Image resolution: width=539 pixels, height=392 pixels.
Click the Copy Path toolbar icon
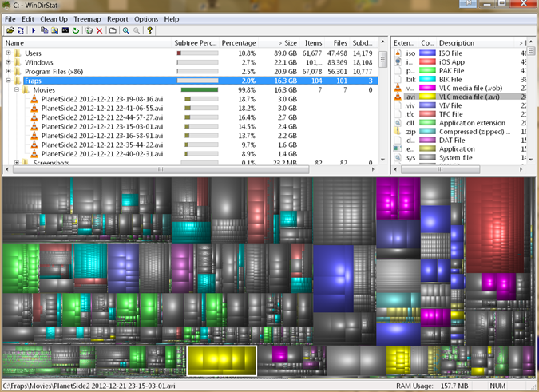[43, 30]
